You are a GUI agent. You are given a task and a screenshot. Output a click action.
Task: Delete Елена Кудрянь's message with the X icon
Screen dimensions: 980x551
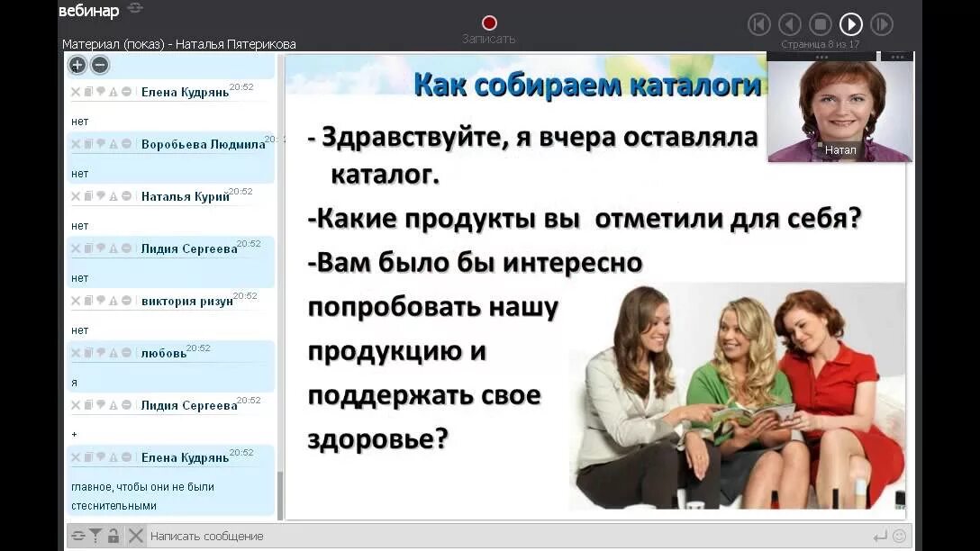[x=75, y=90]
